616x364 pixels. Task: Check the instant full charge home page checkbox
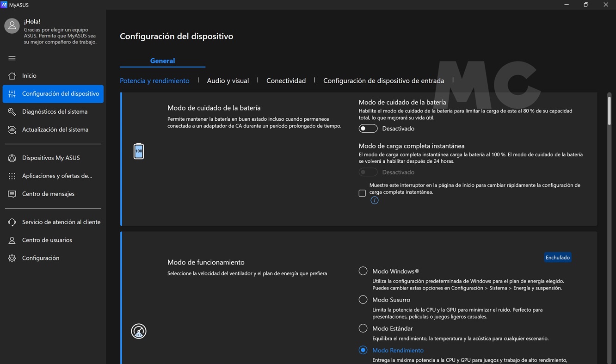pos(362,193)
